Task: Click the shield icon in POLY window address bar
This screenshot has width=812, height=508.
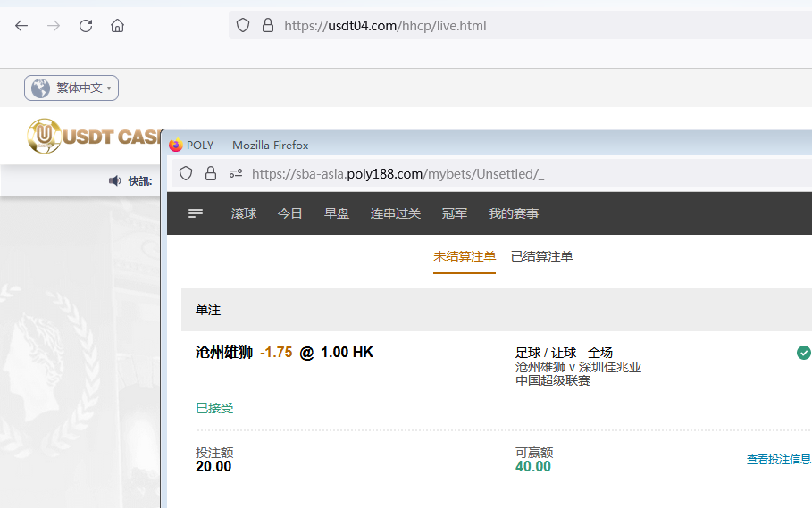Action: coord(186,173)
